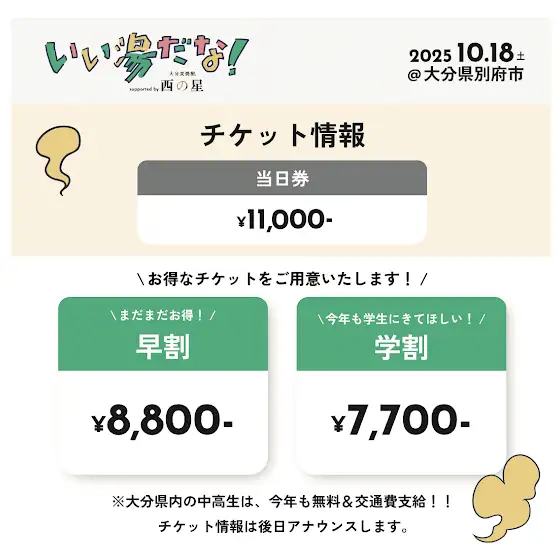The width and height of the screenshot is (560, 560).
Task: Click the ¥8,800- early bird price
Action: tap(162, 420)
